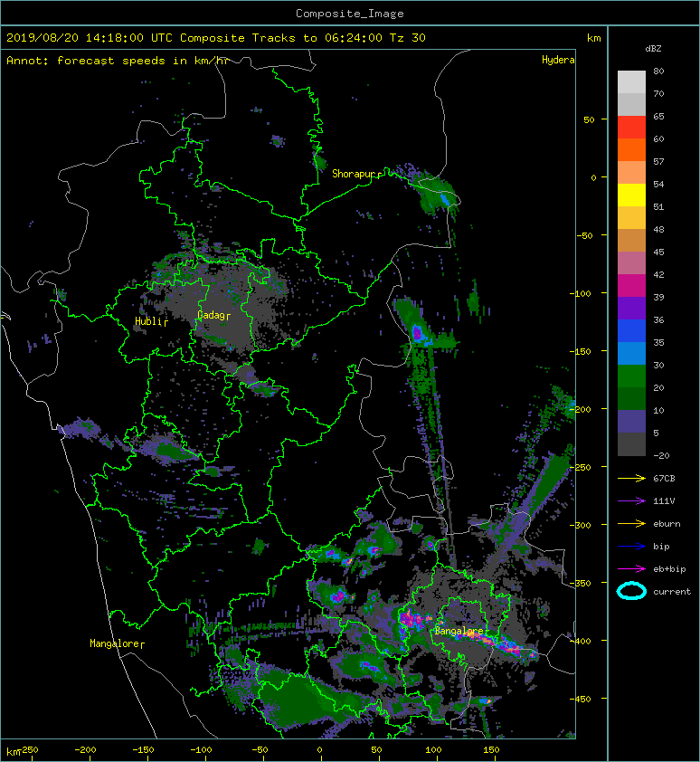The image size is (700, 762).
Task: Pick the royal blue 36–35 dBZ swatch
Action: tap(631, 331)
